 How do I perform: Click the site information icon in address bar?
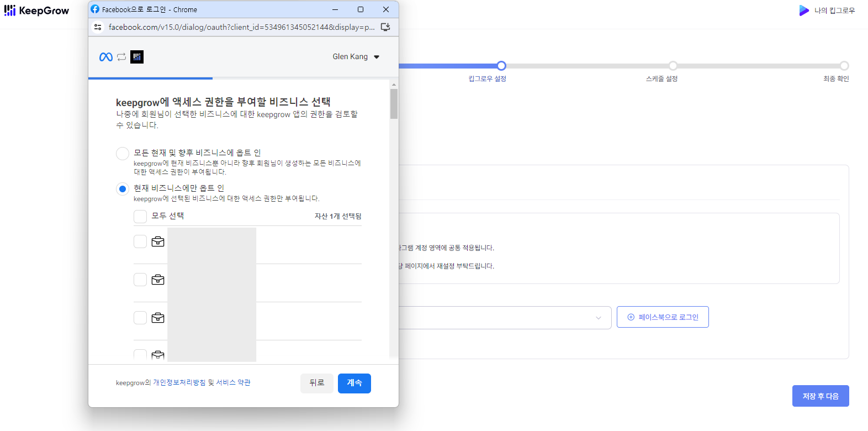tap(98, 27)
